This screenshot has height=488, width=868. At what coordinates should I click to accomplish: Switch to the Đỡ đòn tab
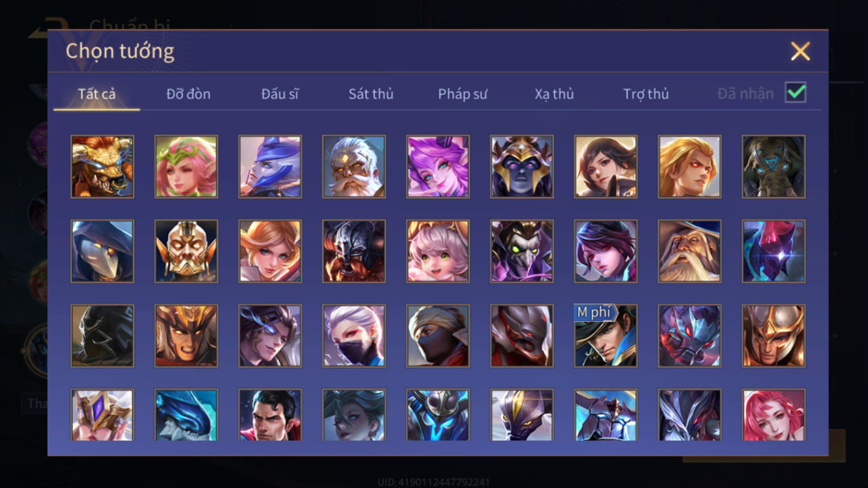(x=188, y=94)
